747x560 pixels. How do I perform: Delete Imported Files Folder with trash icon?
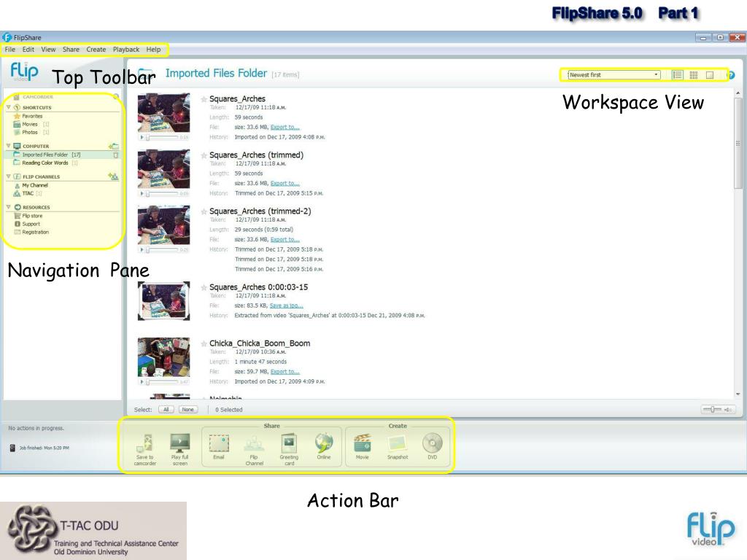tap(116, 155)
